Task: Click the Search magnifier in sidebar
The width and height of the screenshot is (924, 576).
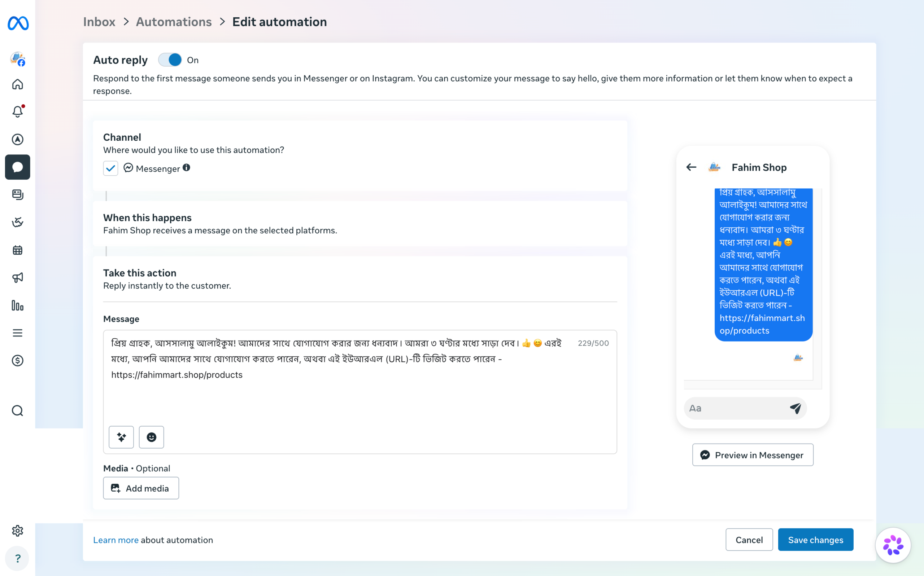Action: 18,411
